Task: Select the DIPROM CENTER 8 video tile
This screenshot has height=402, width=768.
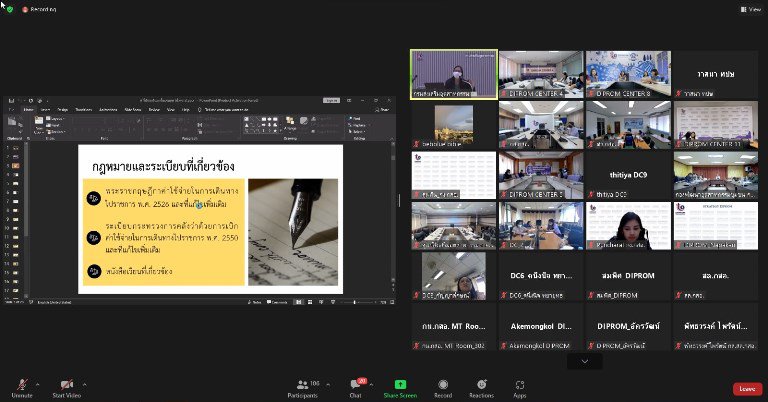Action: point(628,74)
